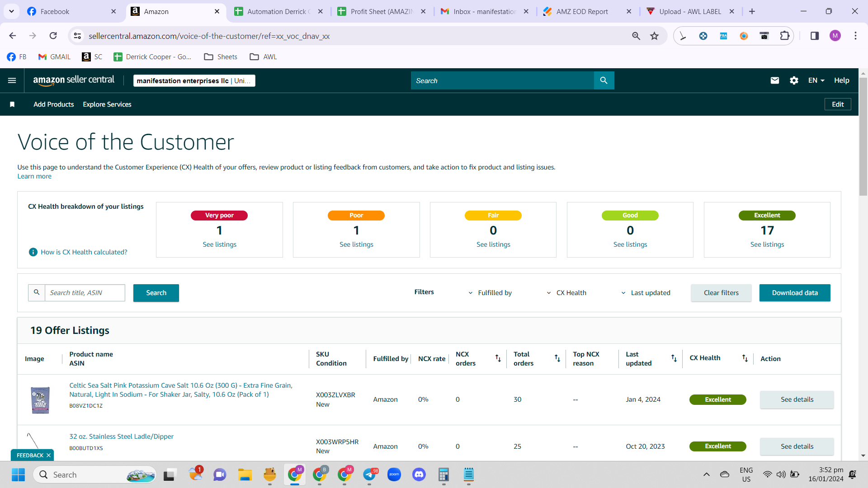This screenshot has width=868, height=488.
Task: Switch to the AMZ EOD Report tab
Action: coord(588,11)
